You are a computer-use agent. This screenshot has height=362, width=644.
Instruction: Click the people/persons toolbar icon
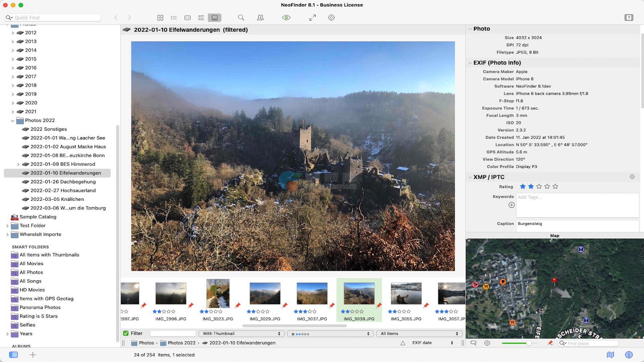tap(260, 18)
